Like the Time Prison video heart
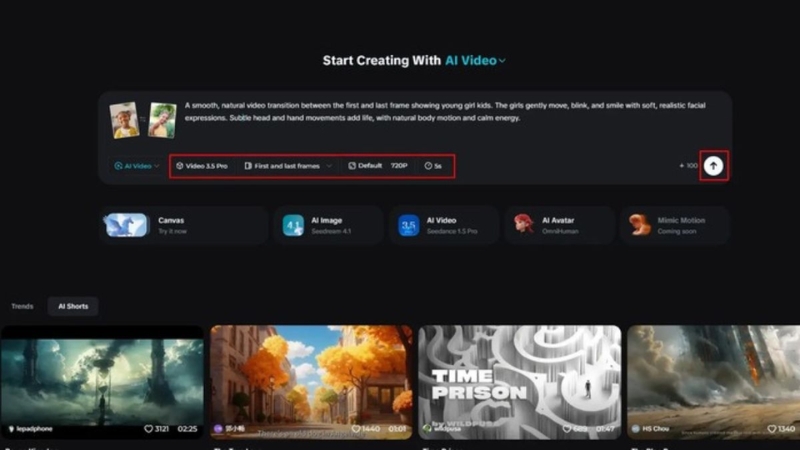 tap(567, 429)
